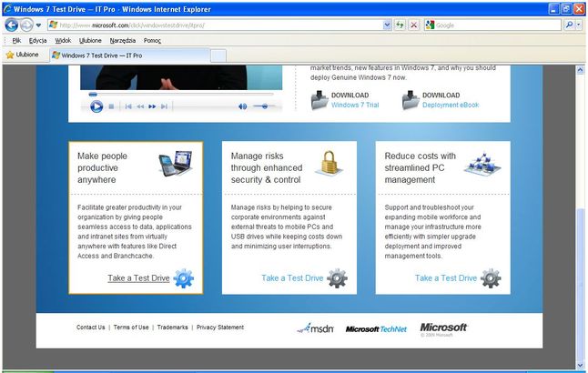Click the gold padlock security image

pos(329,163)
